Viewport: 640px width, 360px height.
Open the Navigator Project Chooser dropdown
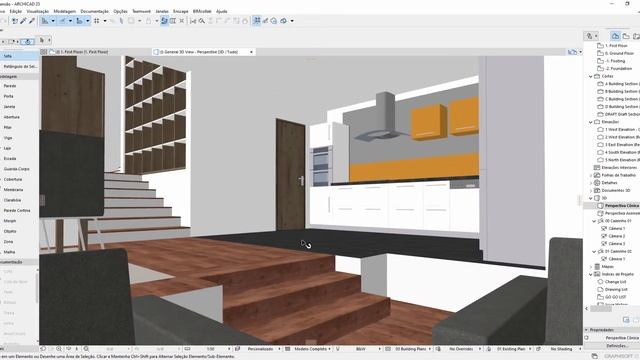[x=591, y=36]
